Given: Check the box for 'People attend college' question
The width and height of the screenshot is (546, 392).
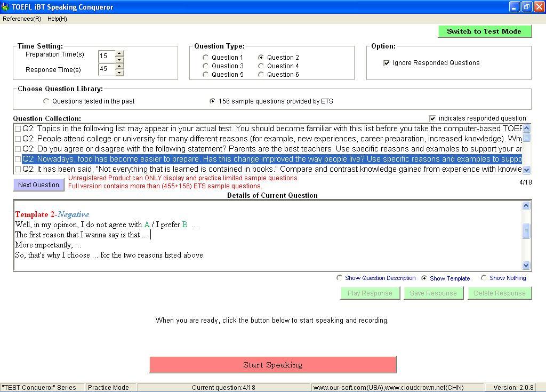Looking at the screenshot, I should (x=18, y=139).
